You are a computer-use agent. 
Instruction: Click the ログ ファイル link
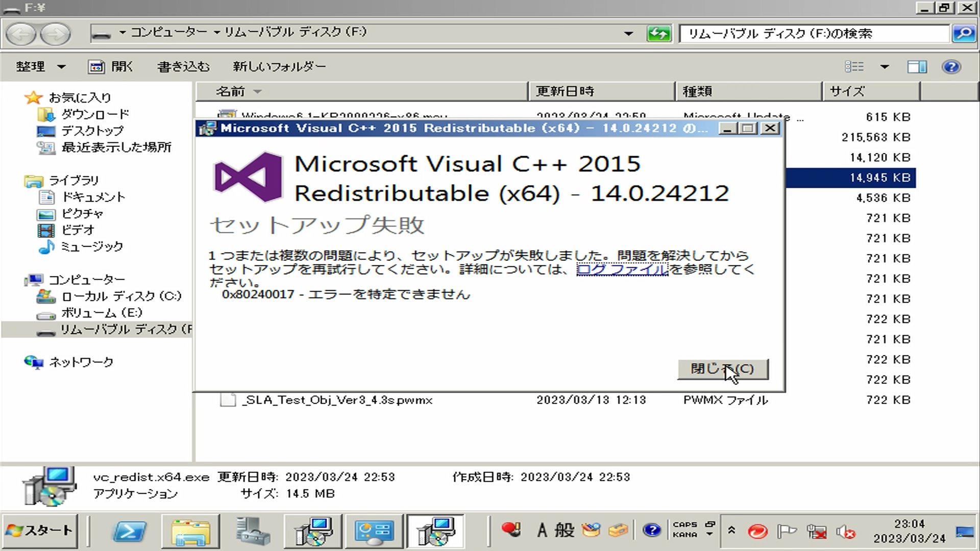pos(622,269)
